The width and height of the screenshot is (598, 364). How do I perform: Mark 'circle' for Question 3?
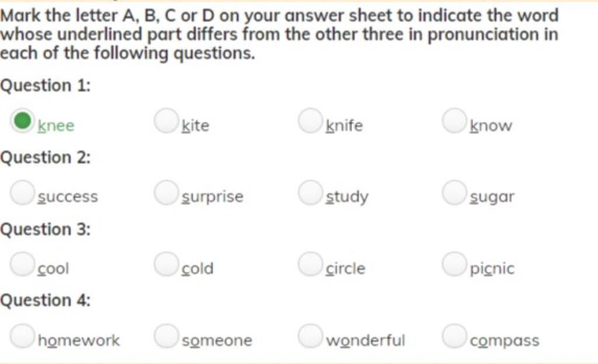tap(310, 264)
